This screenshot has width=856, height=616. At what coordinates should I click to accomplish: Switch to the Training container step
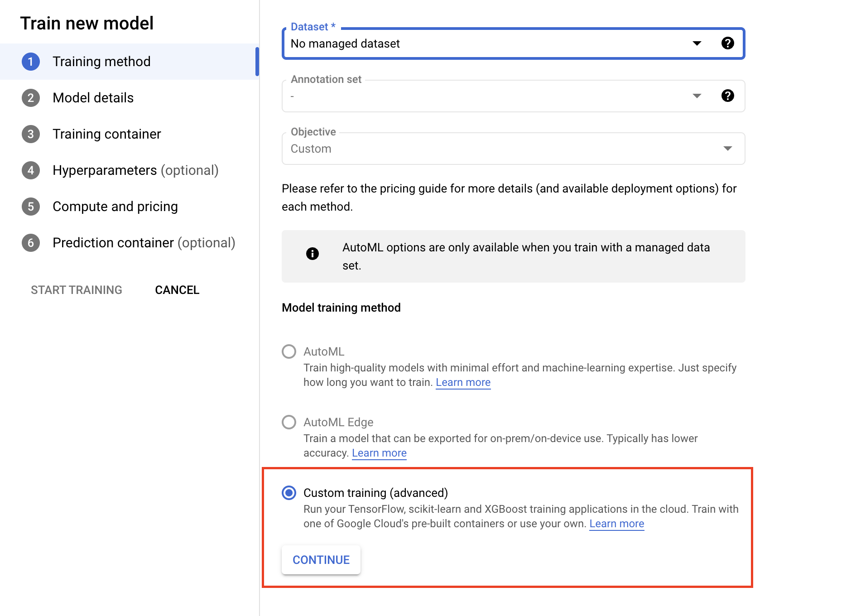click(x=107, y=134)
